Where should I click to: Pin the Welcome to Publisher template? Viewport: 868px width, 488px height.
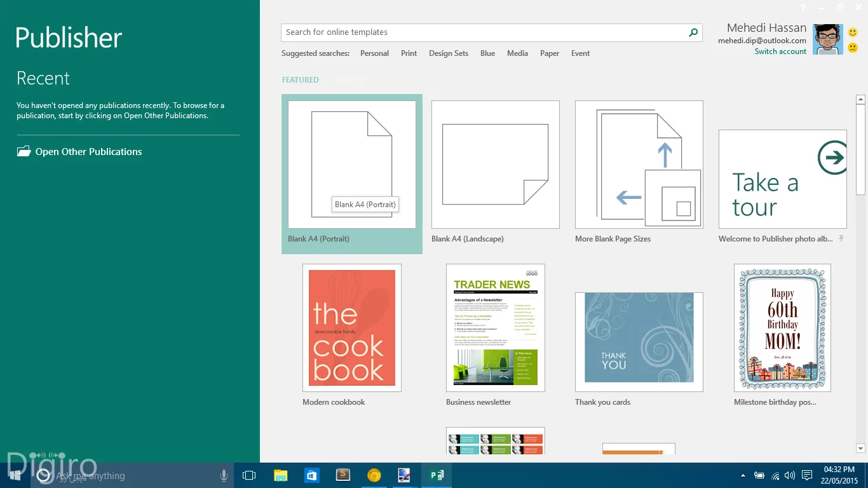841,238
